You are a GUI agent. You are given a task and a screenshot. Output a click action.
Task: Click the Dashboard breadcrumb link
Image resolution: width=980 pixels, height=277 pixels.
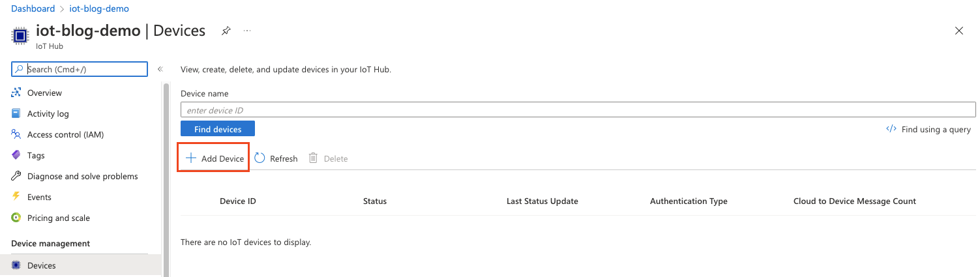[x=33, y=9]
